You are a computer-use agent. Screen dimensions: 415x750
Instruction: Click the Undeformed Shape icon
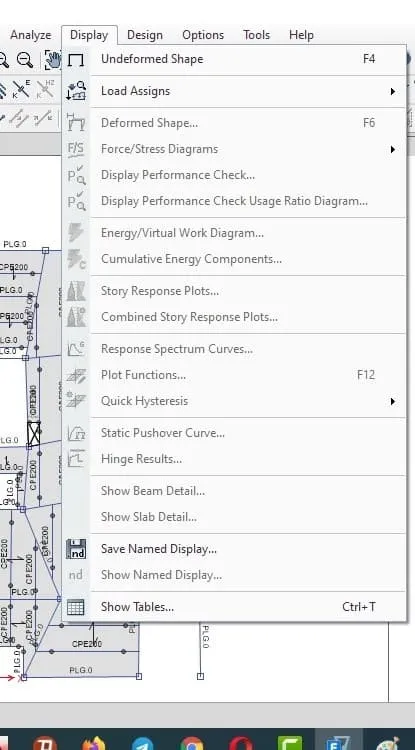click(76, 59)
